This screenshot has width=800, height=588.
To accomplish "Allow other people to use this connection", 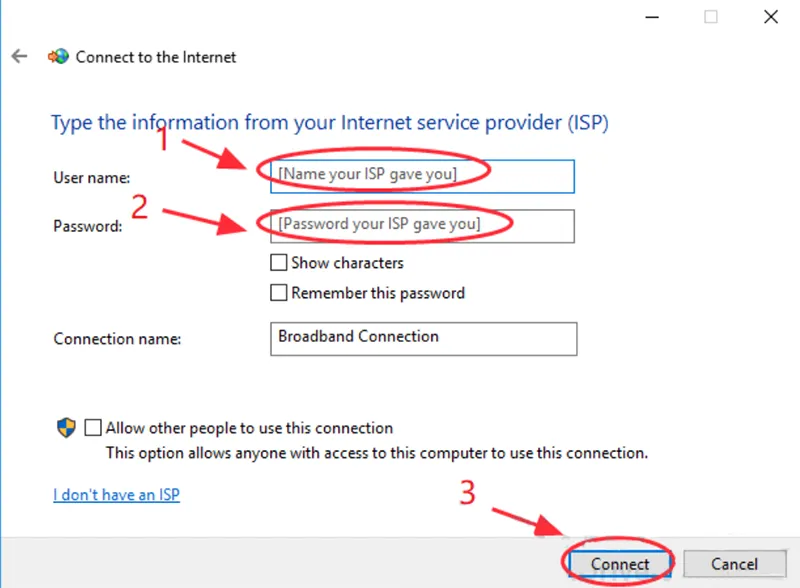I will [x=93, y=427].
